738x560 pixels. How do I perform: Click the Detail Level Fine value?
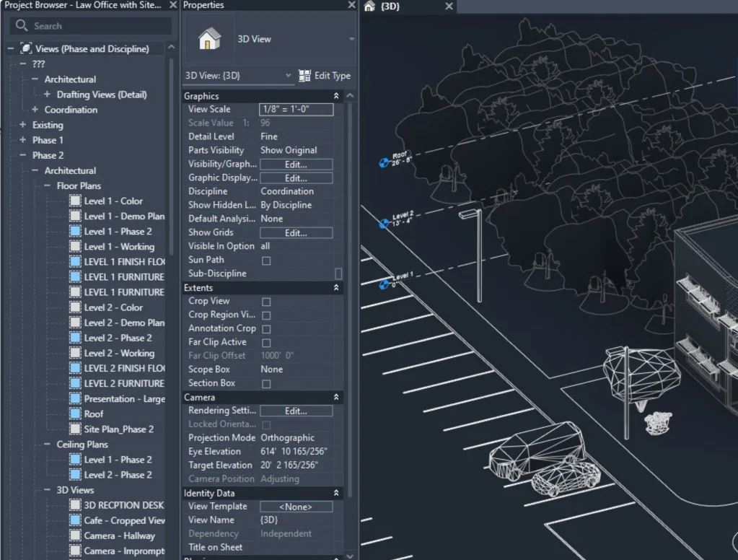tap(269, 136)
